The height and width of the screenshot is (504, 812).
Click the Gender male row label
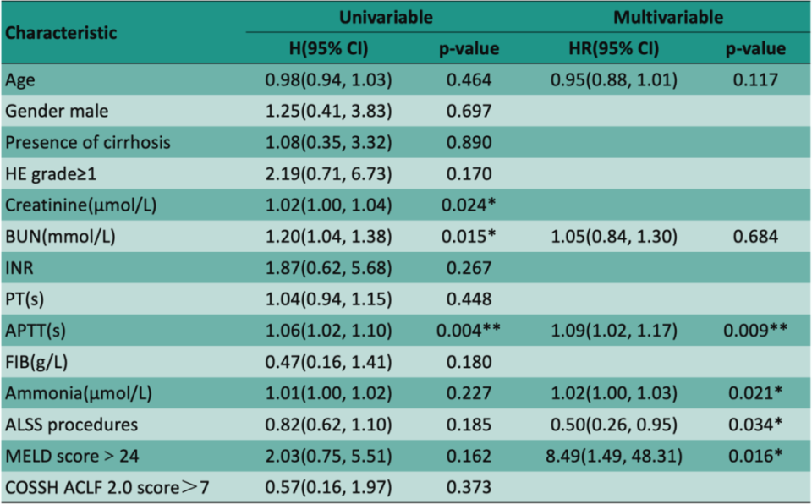click(x=57, y=111)
